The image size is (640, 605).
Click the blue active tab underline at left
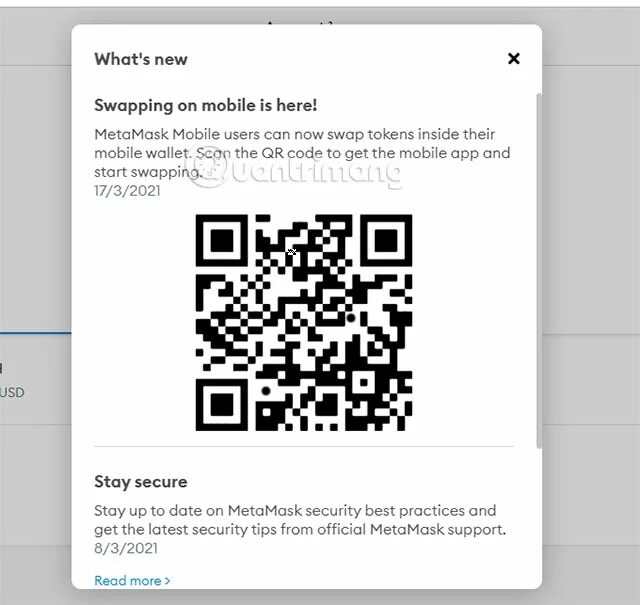36,333
